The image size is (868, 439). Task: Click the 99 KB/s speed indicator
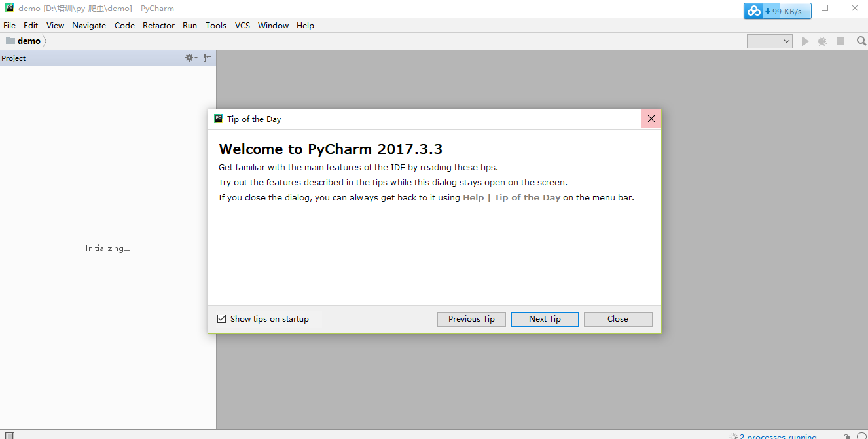point(786,11)
